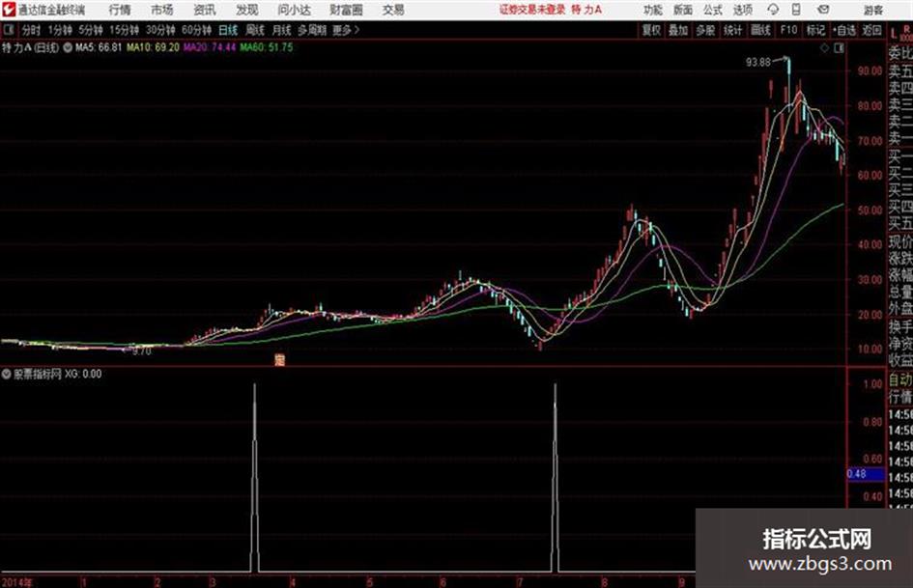This screenshot has width=913, height=588.
Task: Open the 问小达 menu
Action: 294,10
